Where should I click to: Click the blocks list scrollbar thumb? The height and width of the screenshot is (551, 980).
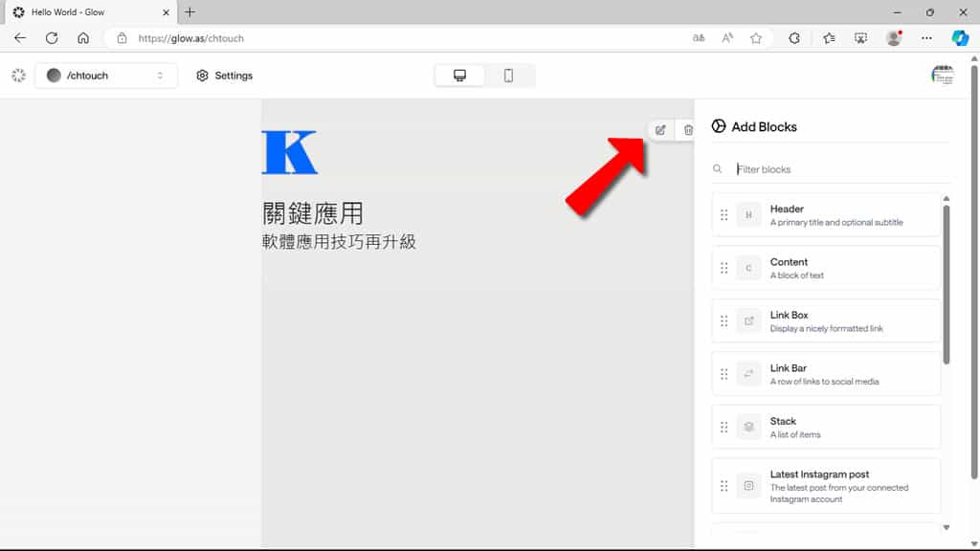(x=947, y=285)
